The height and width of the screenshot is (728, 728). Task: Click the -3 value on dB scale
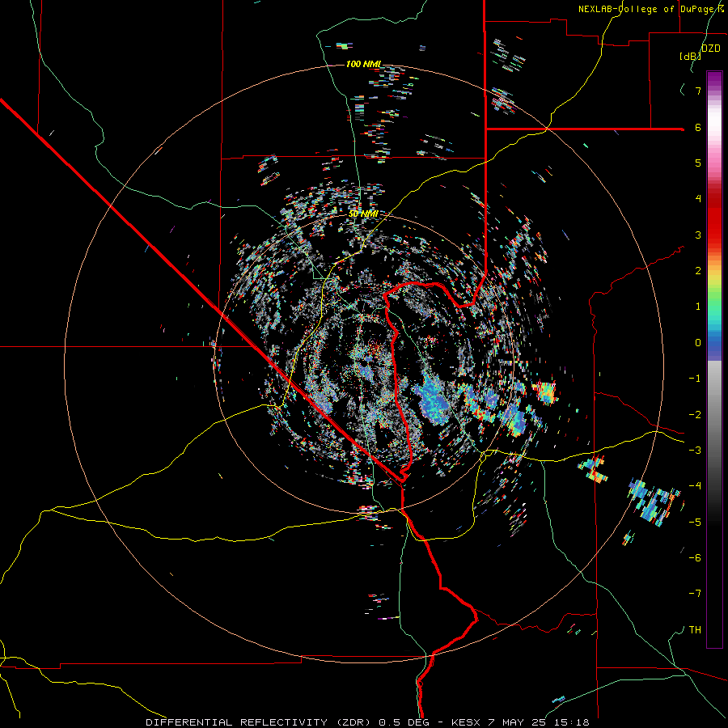[x=695, y=451]
